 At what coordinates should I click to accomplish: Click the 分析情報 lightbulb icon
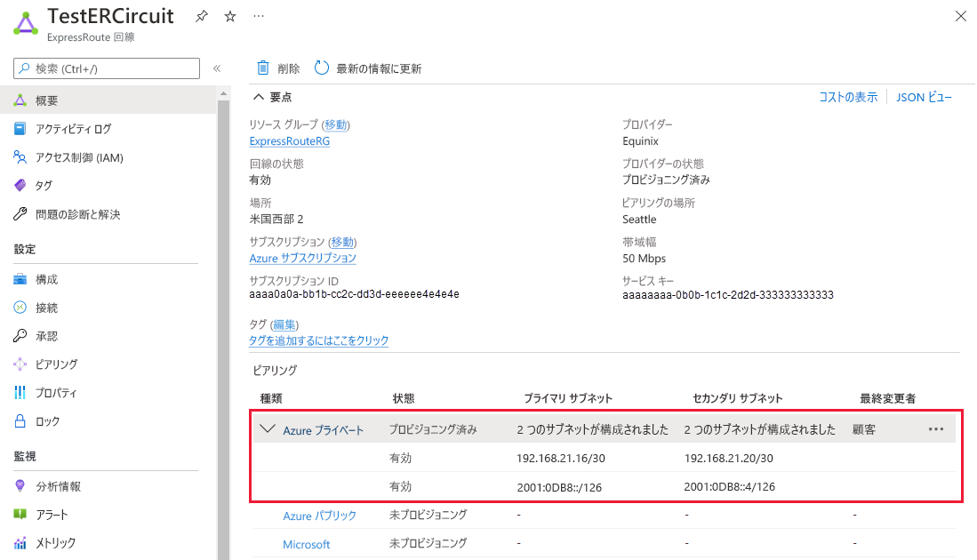click(x=20, y=486)
